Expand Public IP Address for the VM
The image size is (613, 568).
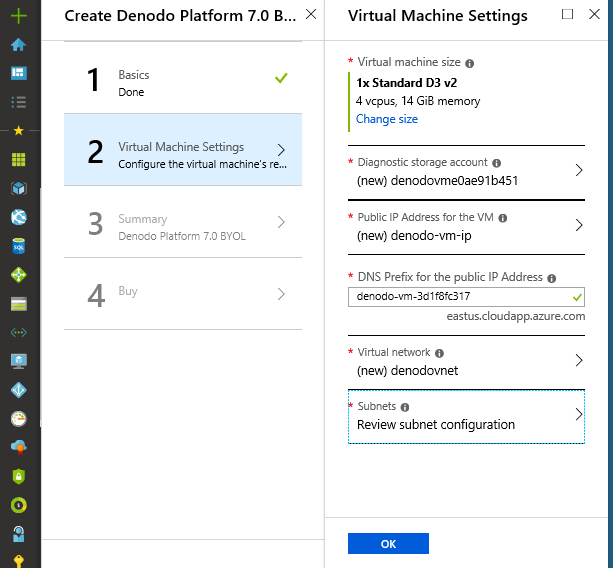coord(466,227)
